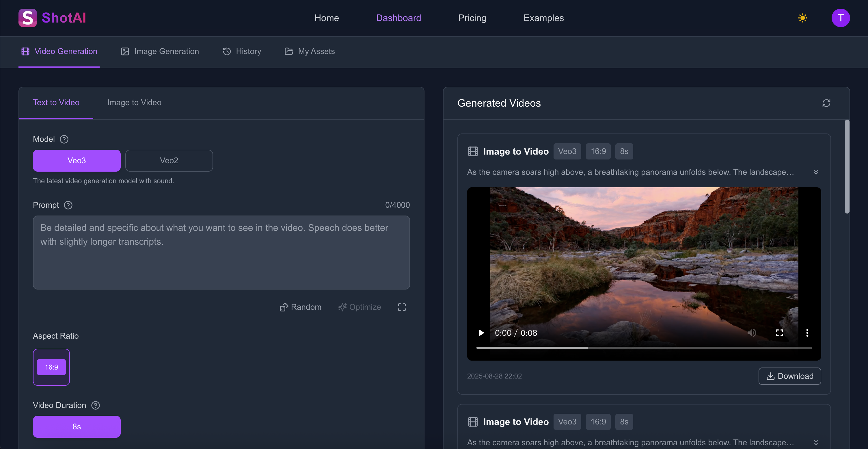The image size is (868, 449).
Task: Click the Veo3 tag on first video card
Action: pos(567,151)
